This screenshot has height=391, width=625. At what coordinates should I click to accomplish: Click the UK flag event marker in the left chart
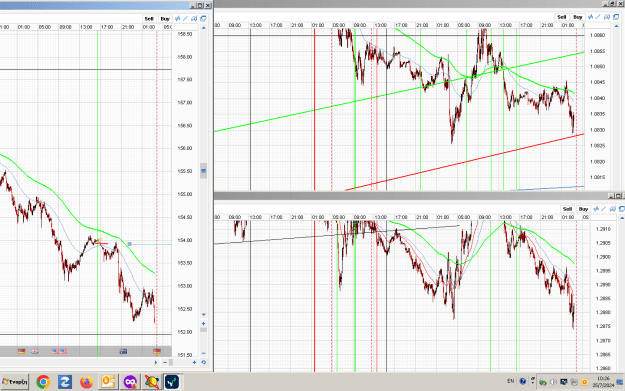[x=35, y=351]
